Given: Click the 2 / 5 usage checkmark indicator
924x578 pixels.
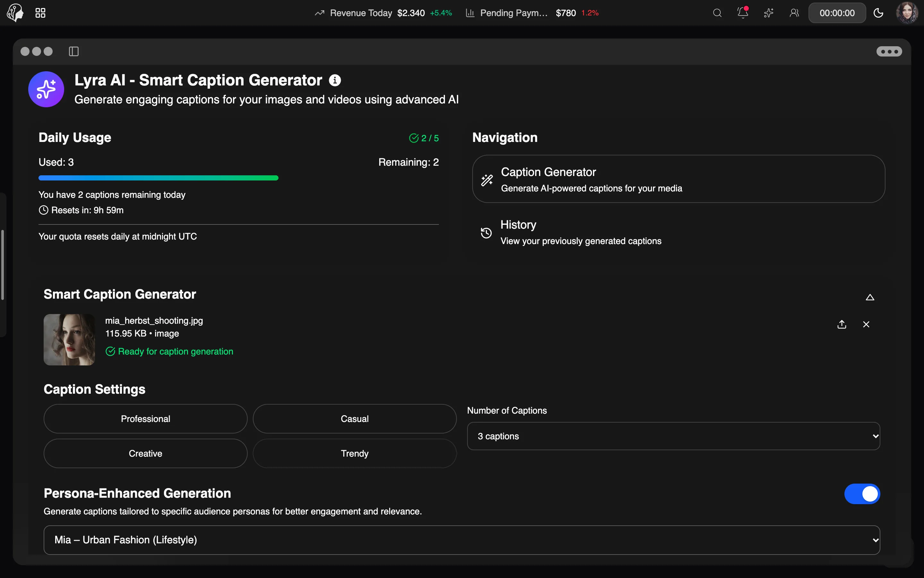Looking at the screenshot, I should (x=424, y=138).
